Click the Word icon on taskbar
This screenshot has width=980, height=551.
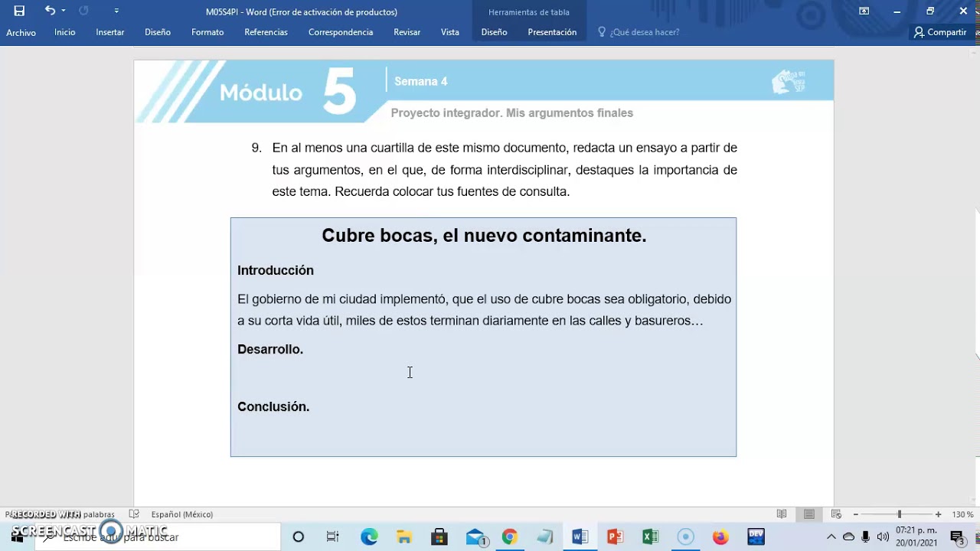(580, 536)
